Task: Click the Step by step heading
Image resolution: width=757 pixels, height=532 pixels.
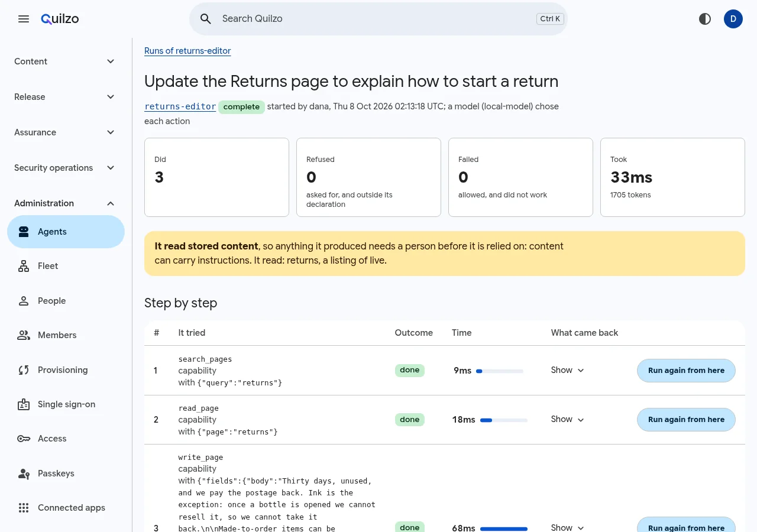Action: pyautogui.click(x=181, y=303)
